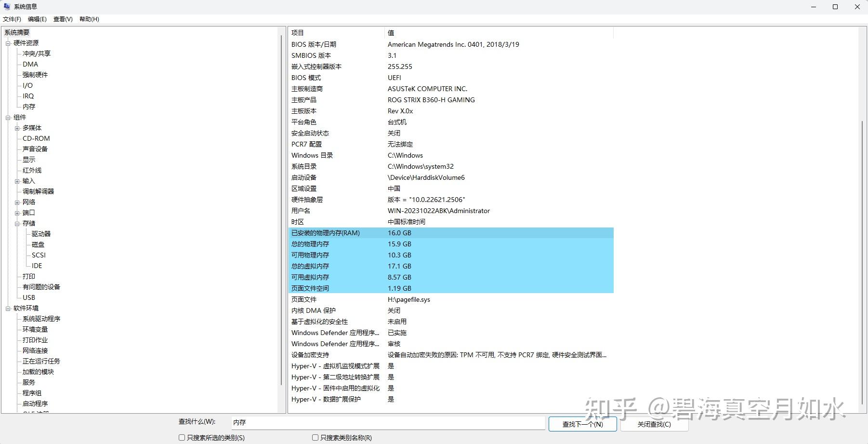Select 环境变量 under 软件环境
This screenshot has width=868, height=444.
click(x=34, y=329)
